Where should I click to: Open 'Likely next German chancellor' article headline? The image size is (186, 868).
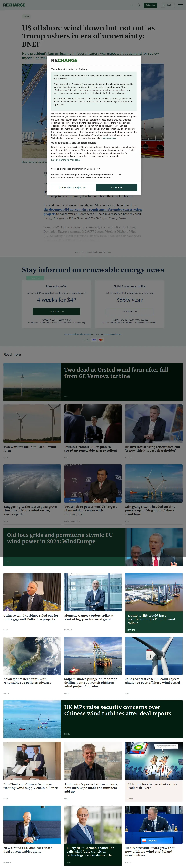[90, 852]
